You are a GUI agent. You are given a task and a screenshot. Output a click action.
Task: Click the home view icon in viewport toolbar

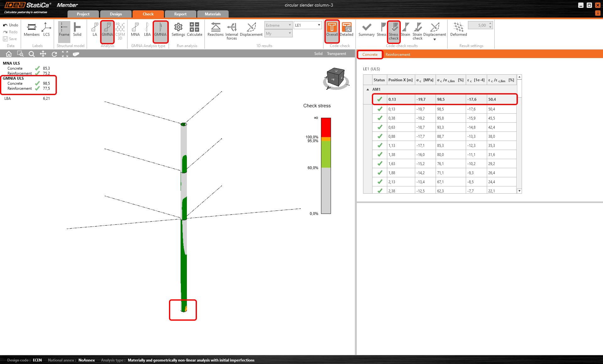(9, 54)
